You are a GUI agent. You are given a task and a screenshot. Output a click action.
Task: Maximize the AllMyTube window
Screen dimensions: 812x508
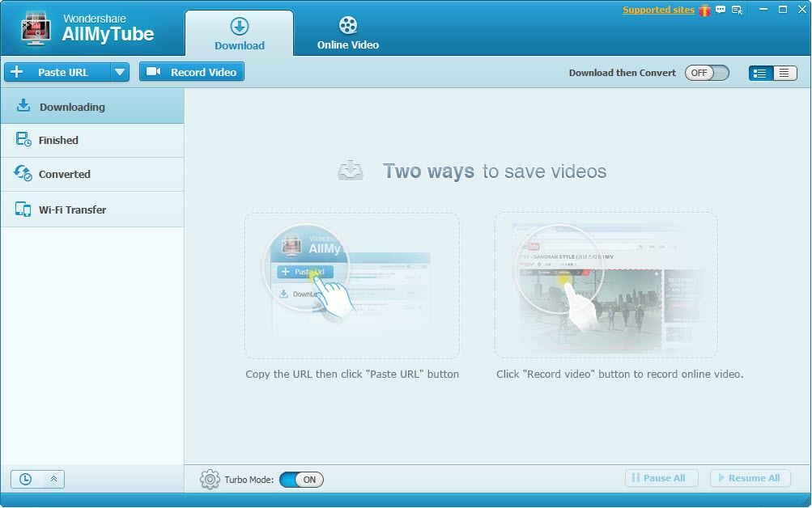tap(783, 10)
